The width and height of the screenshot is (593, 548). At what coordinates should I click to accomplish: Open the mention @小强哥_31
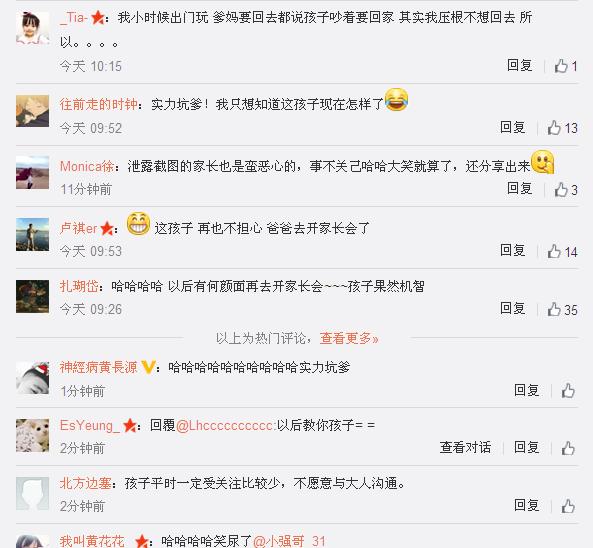point(289,541)
